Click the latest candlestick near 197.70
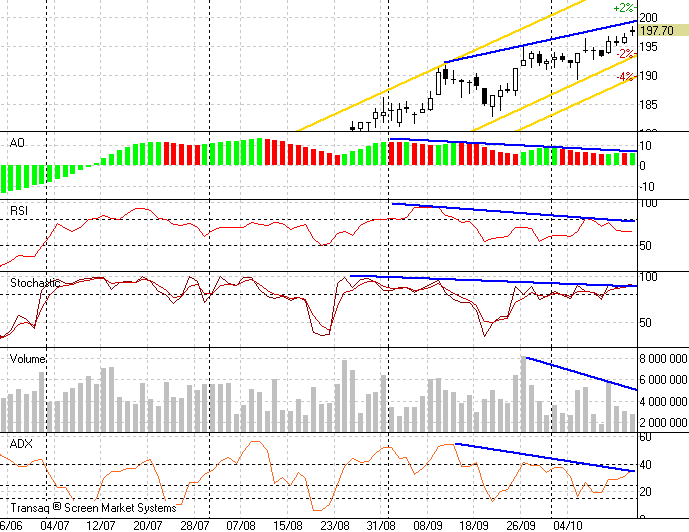The image size is (689, 532). pyautogui.click(x=632, y=31)
